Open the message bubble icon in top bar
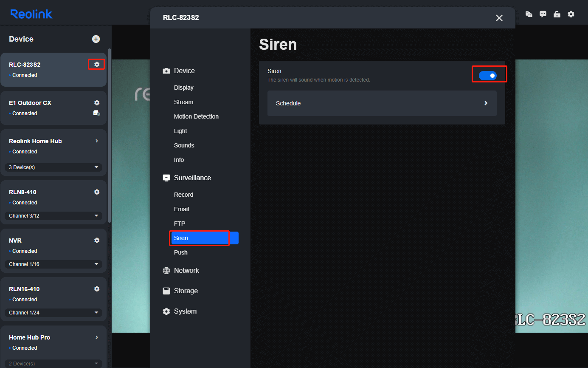Viewport: 588px width, 368px height. (x=543, y=14)
